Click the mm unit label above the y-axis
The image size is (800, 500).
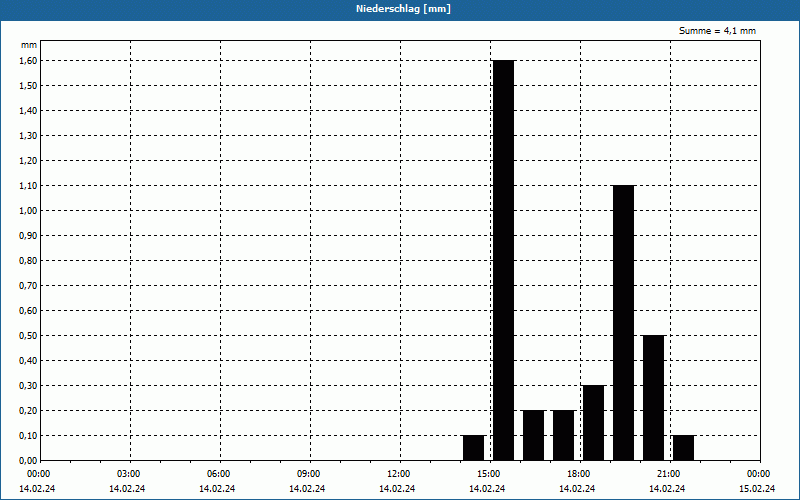point(29,45)
